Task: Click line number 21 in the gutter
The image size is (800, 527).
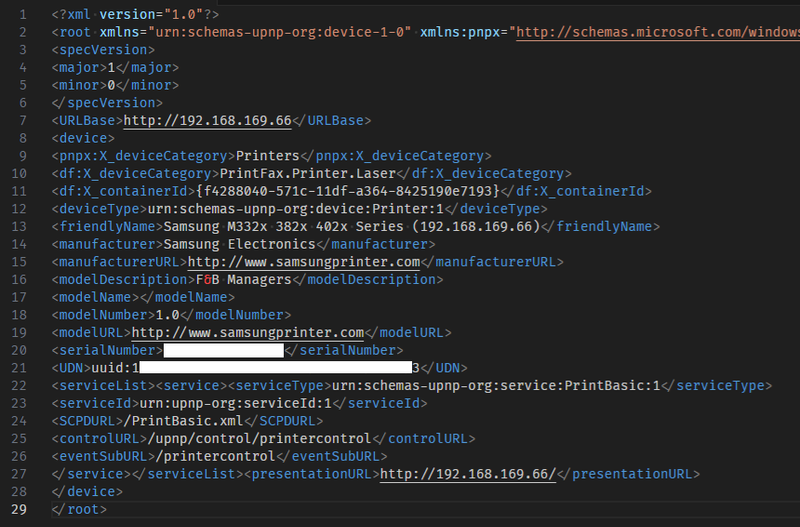Action: point(19,368)
